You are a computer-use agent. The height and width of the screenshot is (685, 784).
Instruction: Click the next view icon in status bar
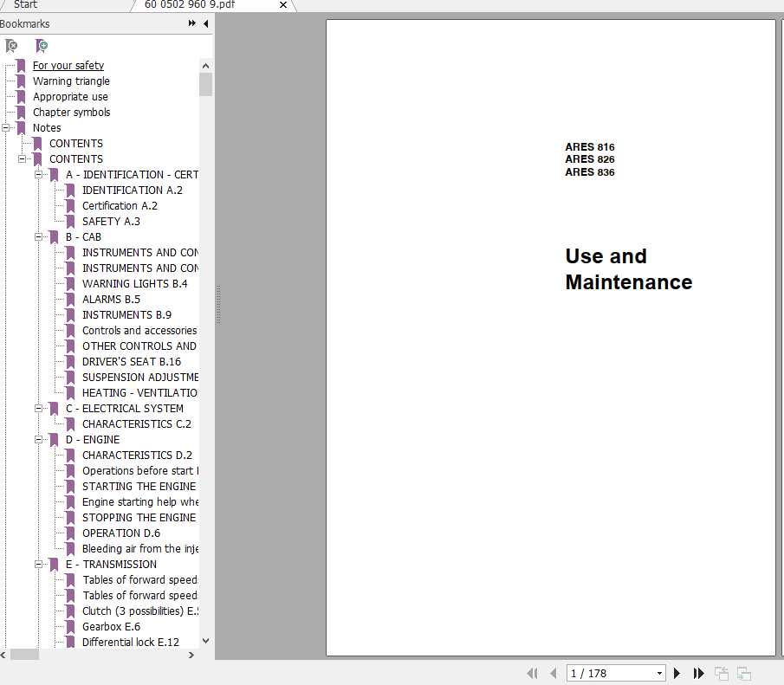coord(744,674)
